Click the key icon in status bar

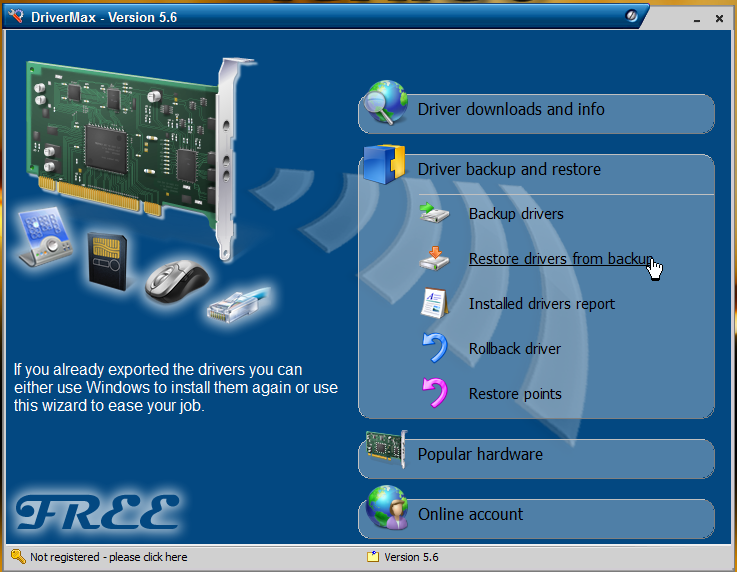click(x=17, y=557)
